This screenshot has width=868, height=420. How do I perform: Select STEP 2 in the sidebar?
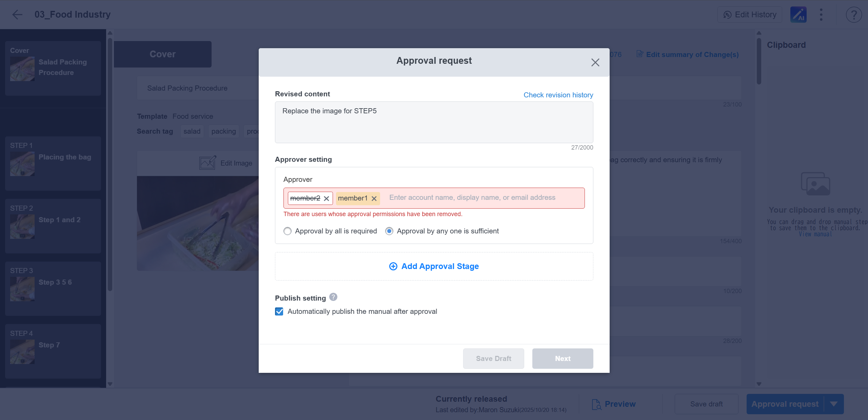click(x=53, y=226)
